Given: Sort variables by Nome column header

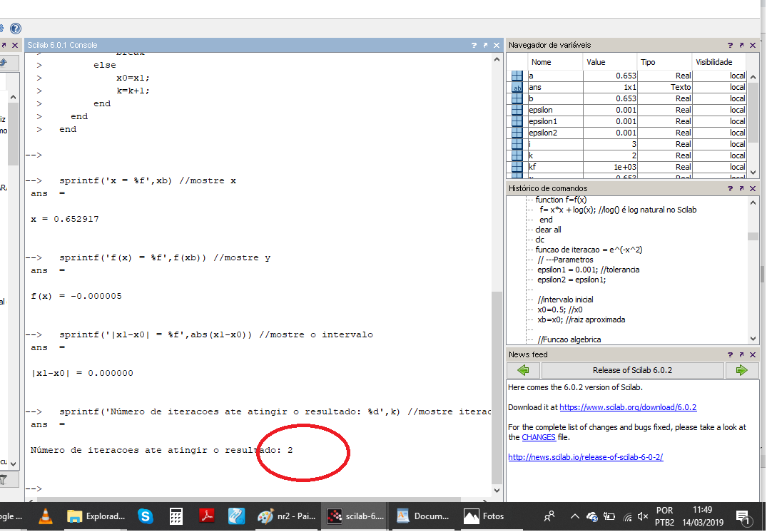Looking at the screenshot, I should (x=542, y=62).
